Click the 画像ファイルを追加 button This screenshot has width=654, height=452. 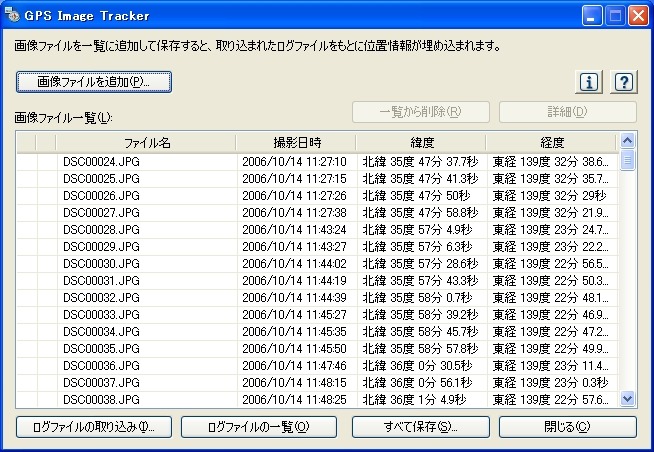click(x=94, y=81)
